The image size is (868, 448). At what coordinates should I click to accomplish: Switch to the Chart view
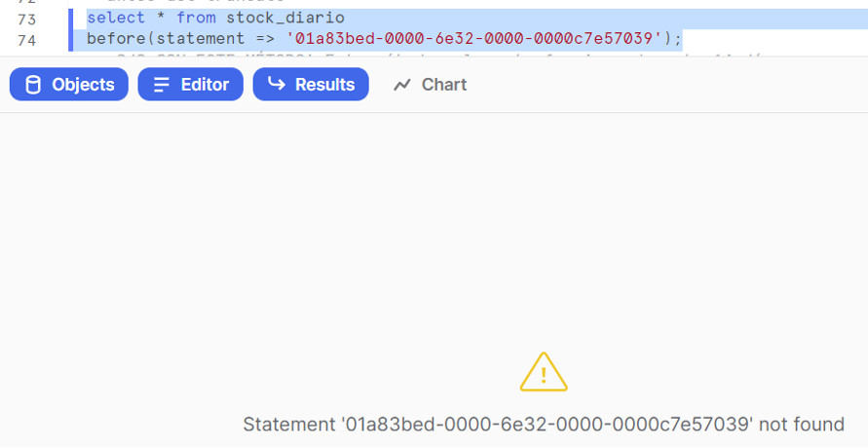click(x=431, y=85)
